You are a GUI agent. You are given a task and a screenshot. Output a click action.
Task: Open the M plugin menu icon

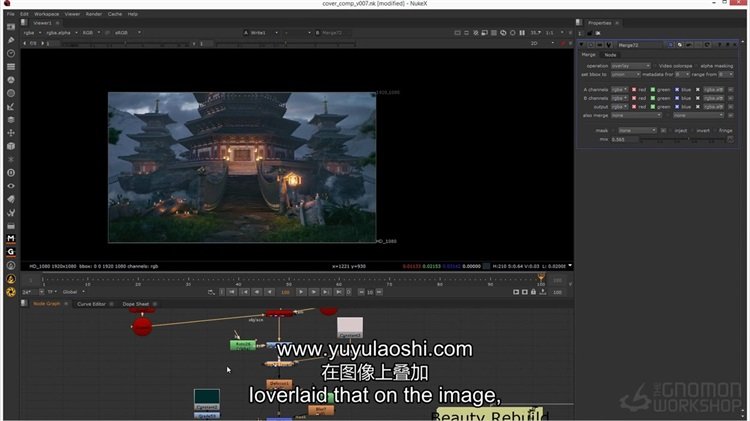(11, 238)
